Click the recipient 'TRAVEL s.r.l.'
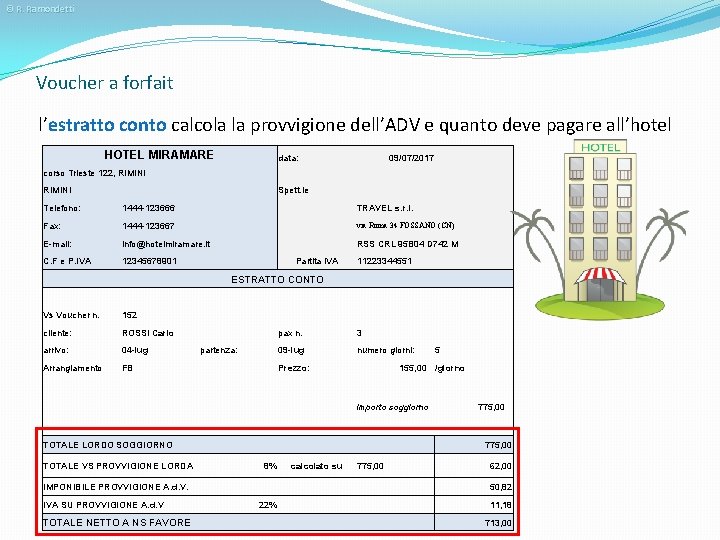The height and width of the screenshot is (540, 720). tap(385, 208)
